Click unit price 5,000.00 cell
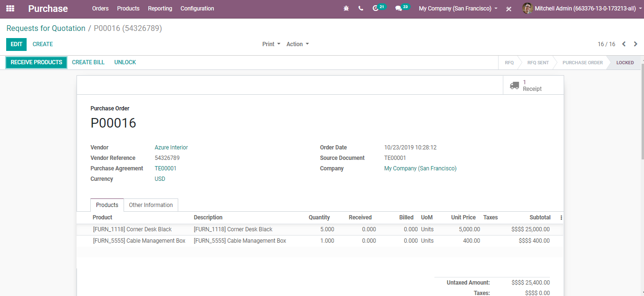 pos(469,229)
